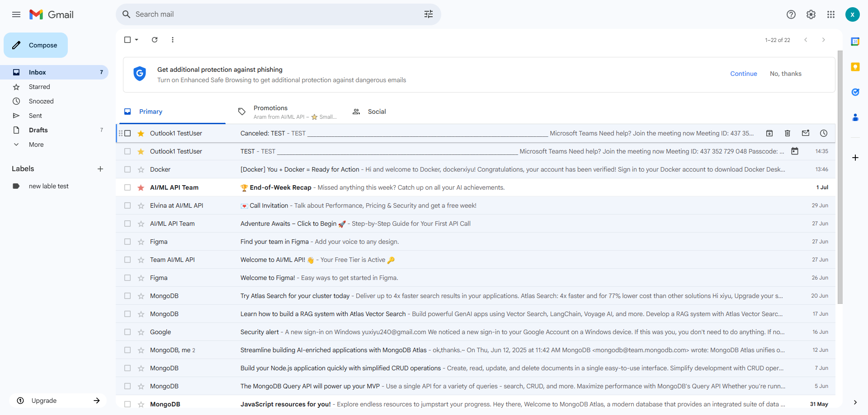The height and width of the screenshot is (415, 868).
Task: Star the Google Security alert email
Action: pyautogui.click(x=141, y=332)
